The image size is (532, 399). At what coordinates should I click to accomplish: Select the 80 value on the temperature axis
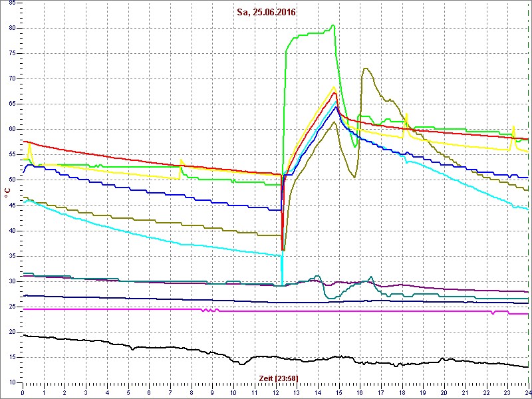(x=11, y=28)
